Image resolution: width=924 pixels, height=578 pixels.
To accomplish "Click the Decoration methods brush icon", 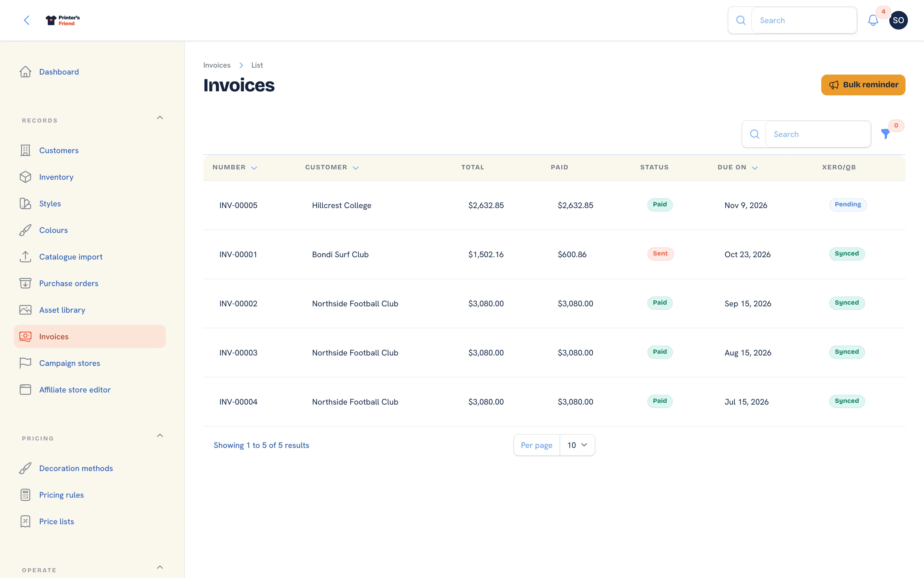I will (26, 468).
